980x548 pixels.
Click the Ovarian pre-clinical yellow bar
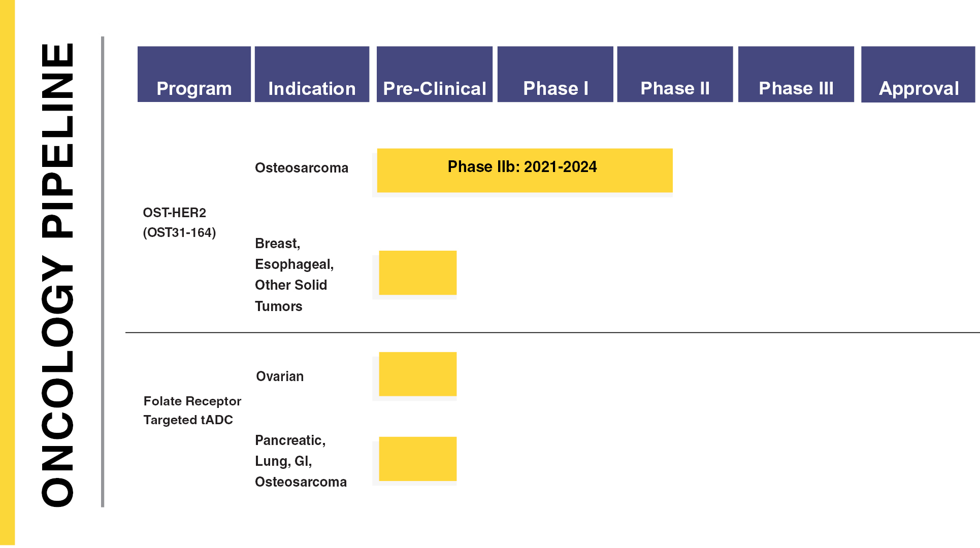(x=418, y=374)
